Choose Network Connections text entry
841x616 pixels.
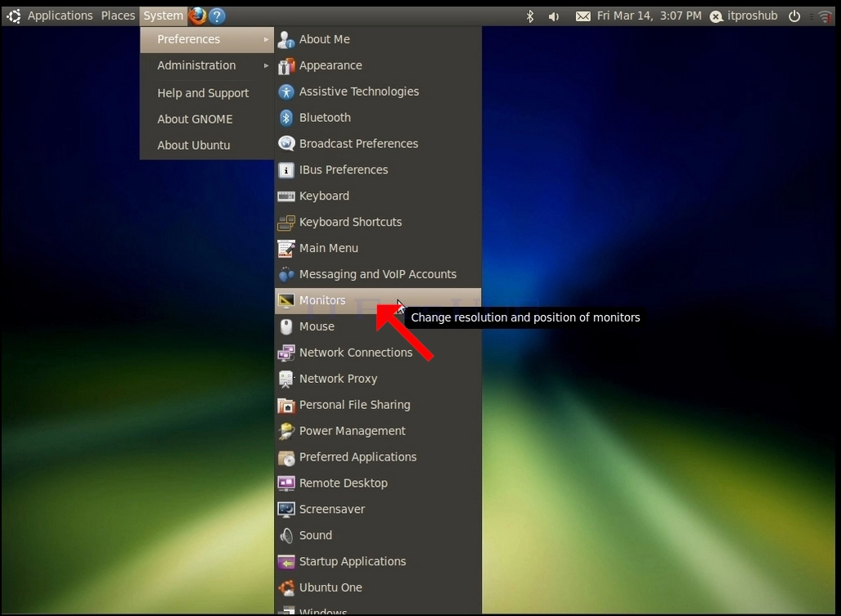click(356, 353)
